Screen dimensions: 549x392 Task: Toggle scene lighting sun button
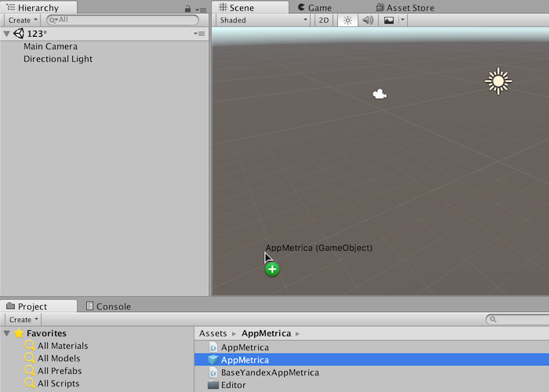pos(347,20)
